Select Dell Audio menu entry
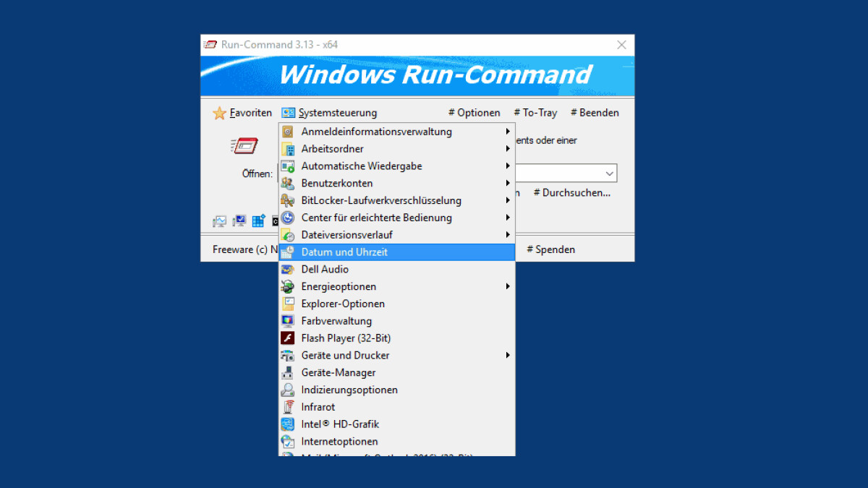This screenshot has height=488, width=868. coord(397,270)
